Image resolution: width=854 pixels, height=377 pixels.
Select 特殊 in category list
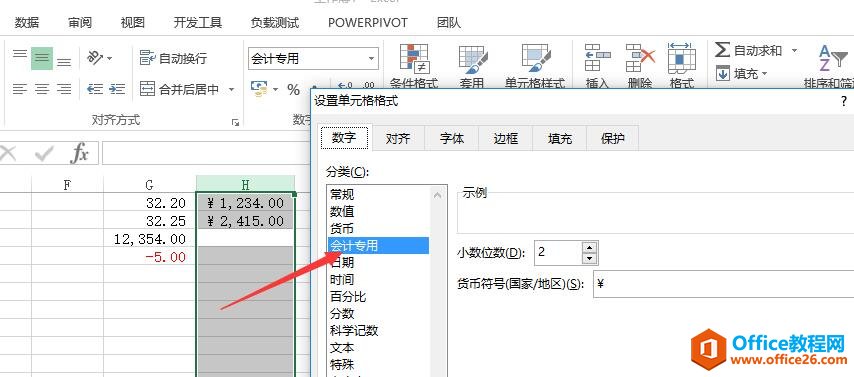(378, 364)
